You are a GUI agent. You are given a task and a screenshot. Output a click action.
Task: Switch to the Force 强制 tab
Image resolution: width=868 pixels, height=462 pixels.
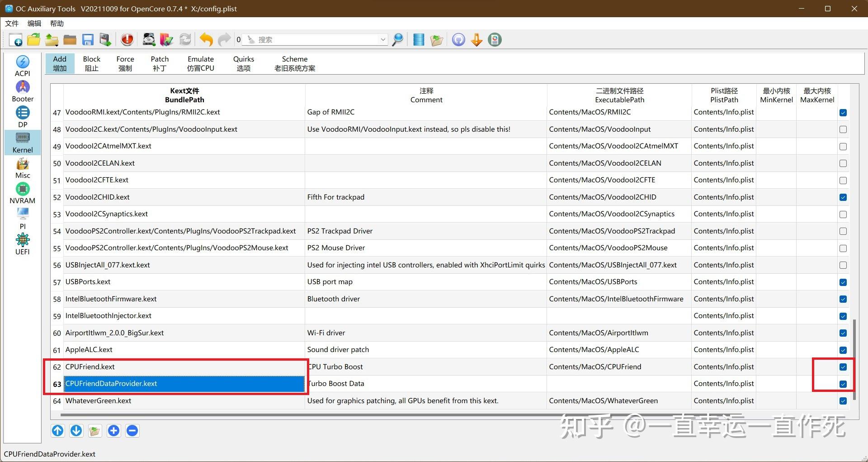(x=125, y=63)
